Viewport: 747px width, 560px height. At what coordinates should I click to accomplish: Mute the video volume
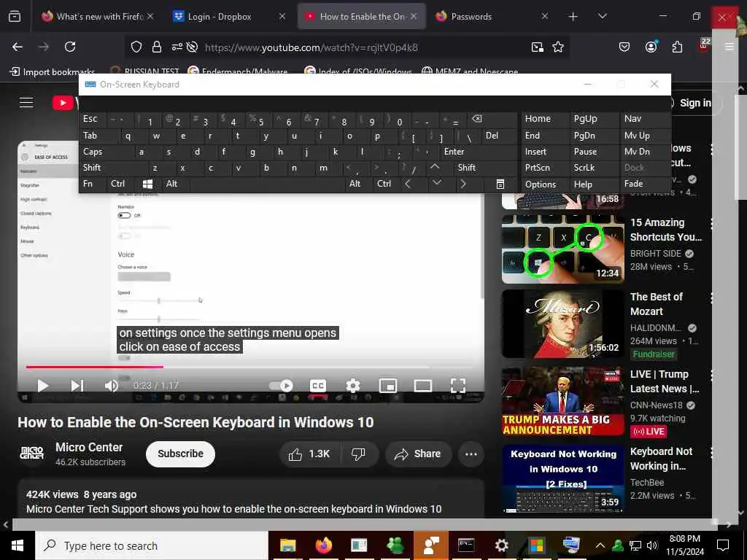111,385
